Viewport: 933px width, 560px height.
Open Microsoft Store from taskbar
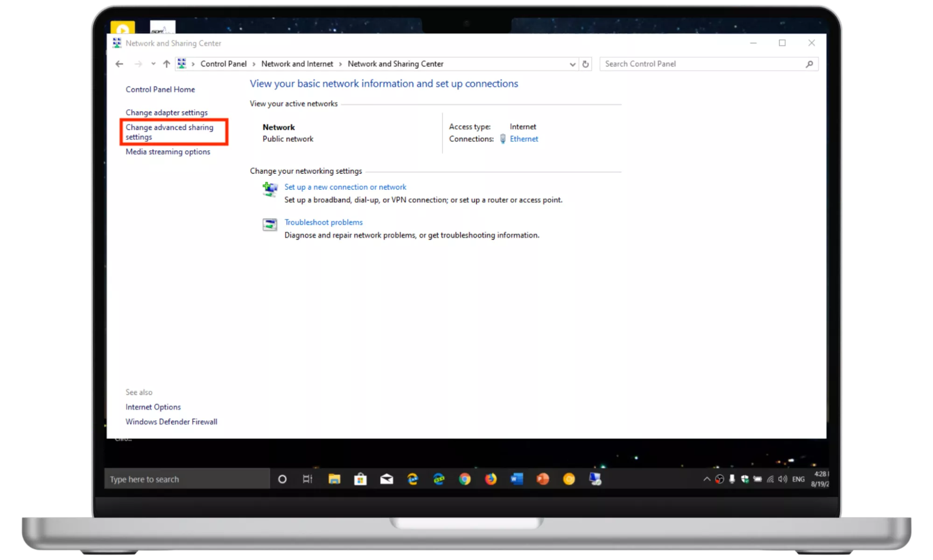tap(360, 479)
